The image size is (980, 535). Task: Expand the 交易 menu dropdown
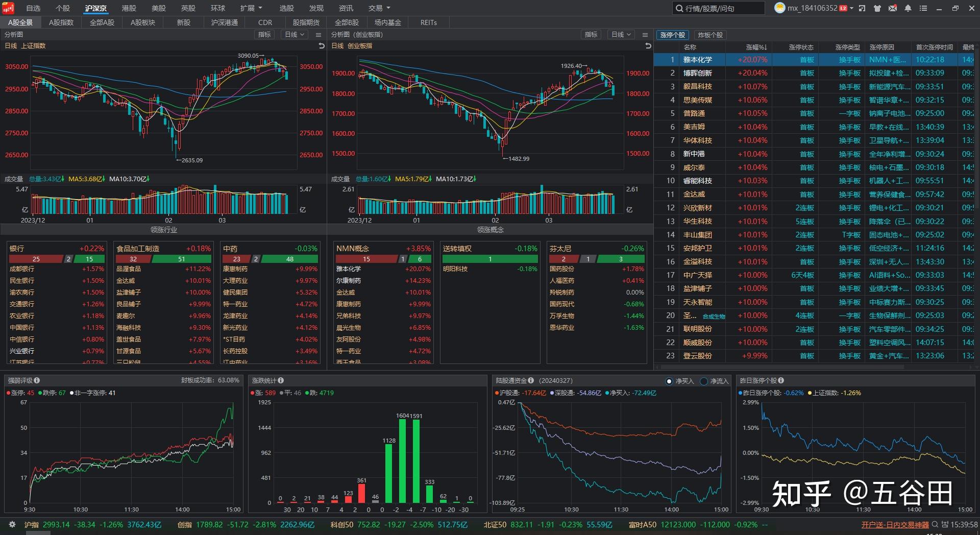[x=379, y=8]
